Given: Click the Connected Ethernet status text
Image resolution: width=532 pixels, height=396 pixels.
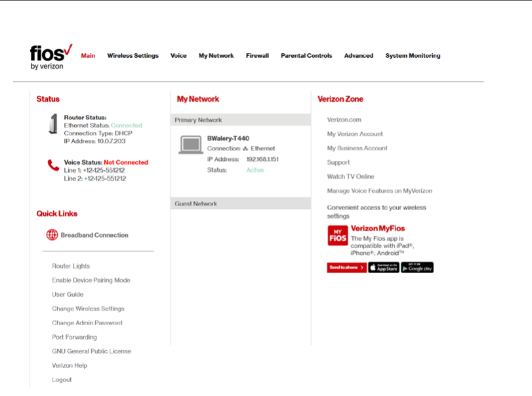Looking at the screenshot, I should point(127,125).
